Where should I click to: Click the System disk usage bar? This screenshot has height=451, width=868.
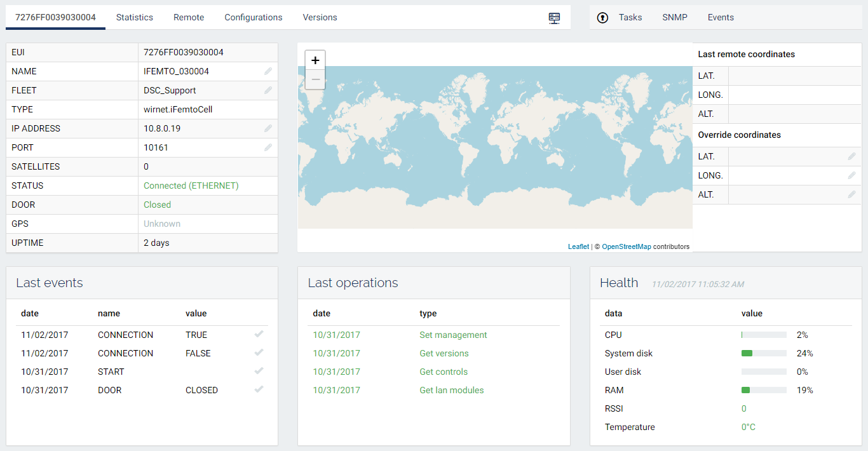764,353
